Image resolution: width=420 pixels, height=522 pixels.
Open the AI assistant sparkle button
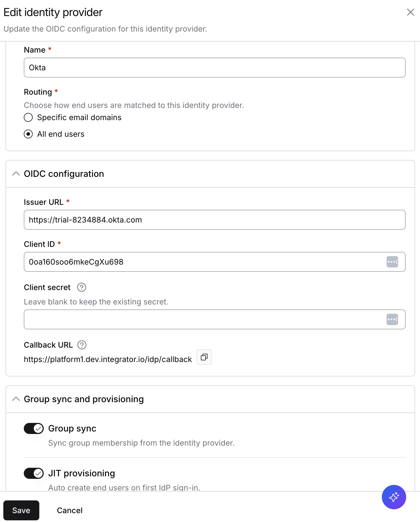point(394,497)
